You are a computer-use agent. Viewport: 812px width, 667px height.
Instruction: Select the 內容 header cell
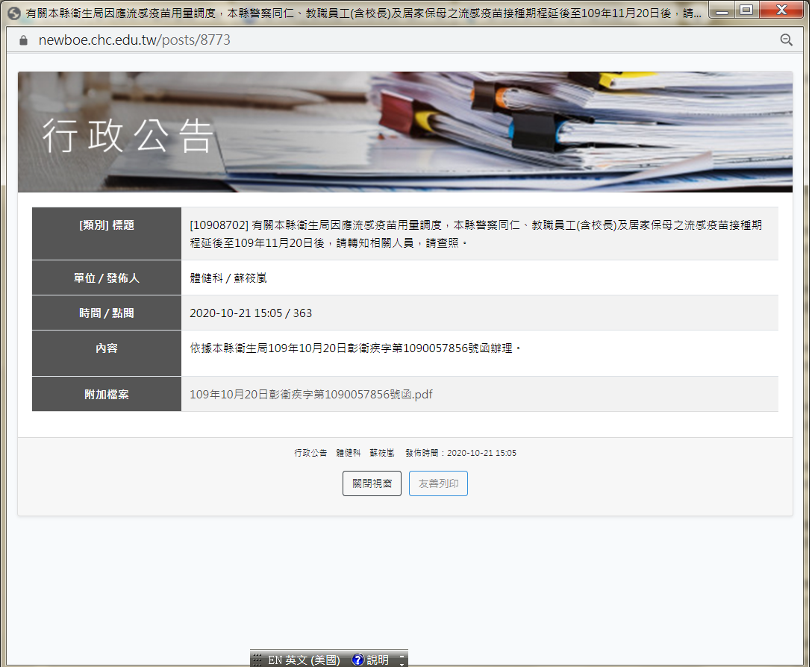coord(107,353)
